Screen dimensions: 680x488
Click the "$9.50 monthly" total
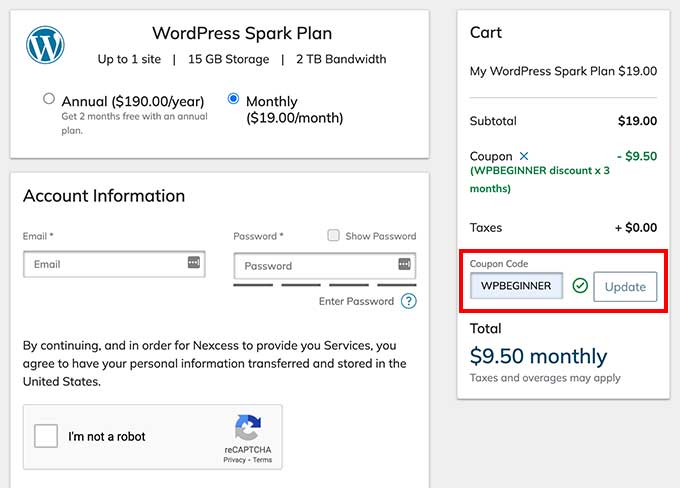(x=538, y=356)
